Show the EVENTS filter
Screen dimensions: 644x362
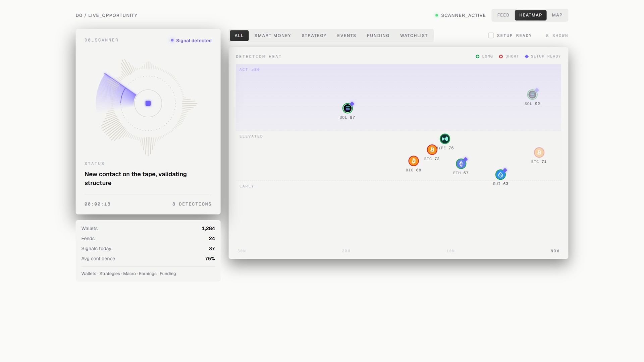[x=346, y=36]
